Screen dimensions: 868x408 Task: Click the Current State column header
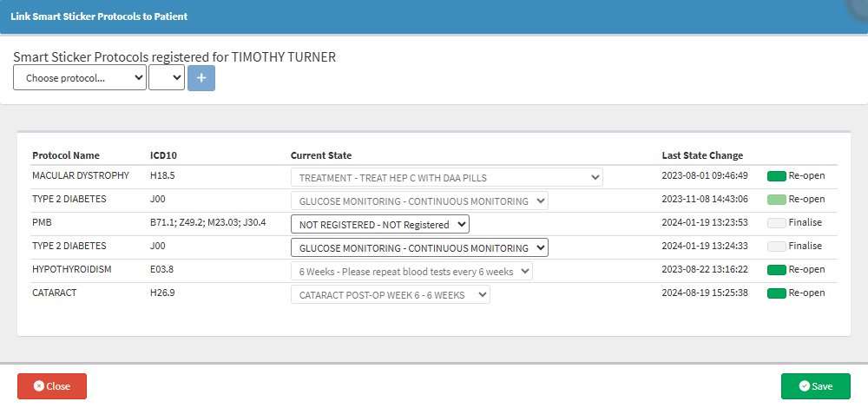(x=321, y=155)
